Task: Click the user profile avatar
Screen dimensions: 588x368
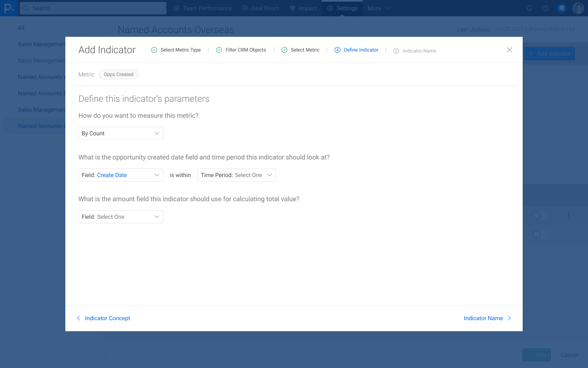Action: (578, 8)
